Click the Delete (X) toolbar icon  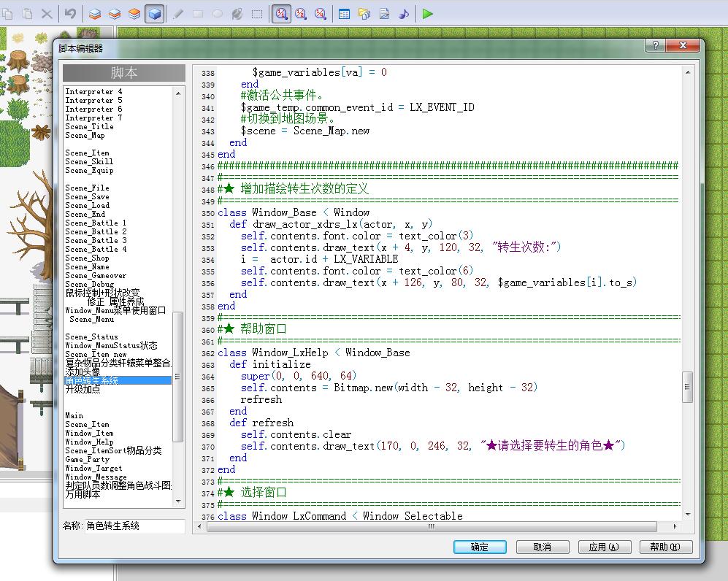(47, 14)
